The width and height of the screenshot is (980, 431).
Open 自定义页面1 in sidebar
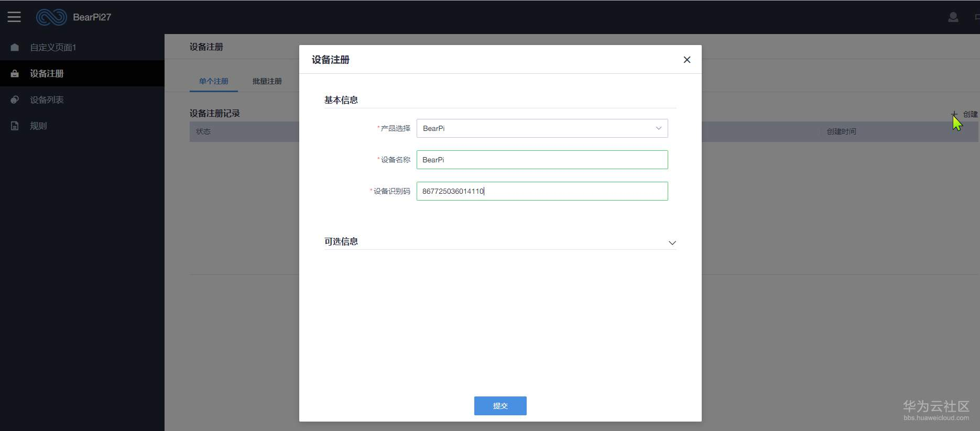pyautogui.click(x=53, y=47)
